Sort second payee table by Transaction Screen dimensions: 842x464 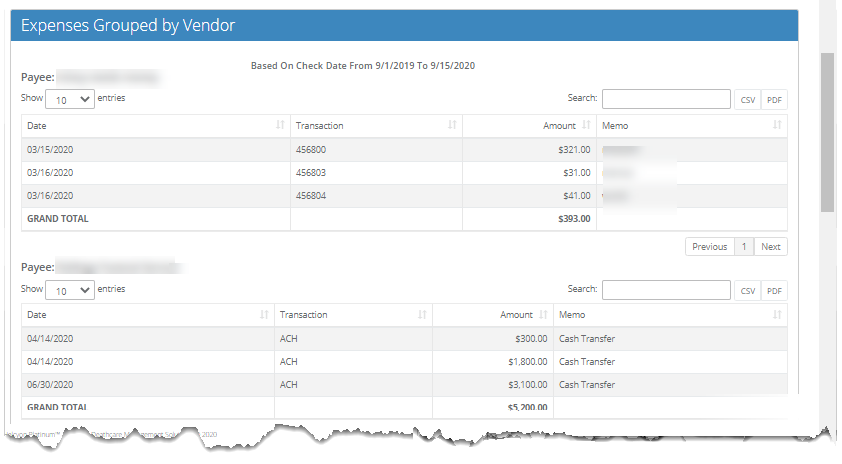tap(353, 315)
